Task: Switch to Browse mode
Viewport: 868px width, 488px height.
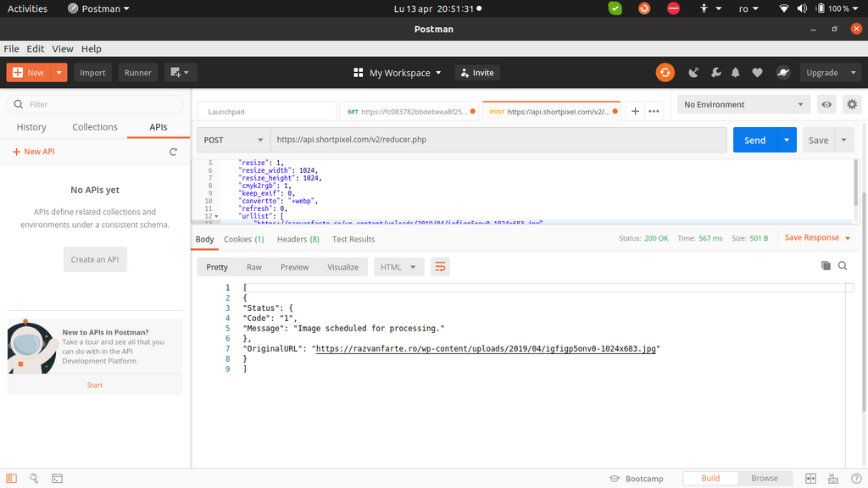Action: (x=764, y=479)
